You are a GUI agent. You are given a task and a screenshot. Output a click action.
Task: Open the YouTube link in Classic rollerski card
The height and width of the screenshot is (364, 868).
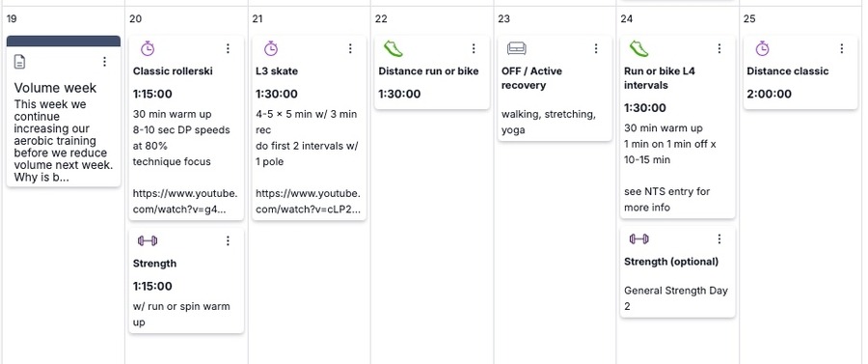[185, 202]
